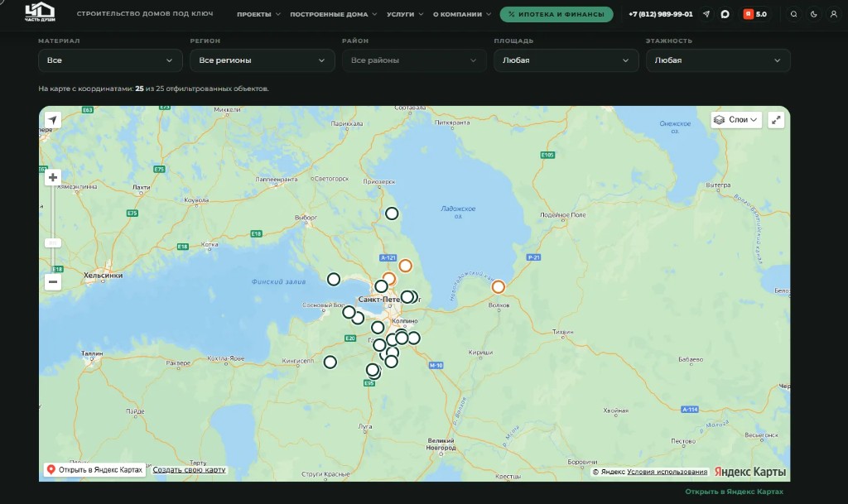
Task: Click Санкт-Петербург label on the map
Action: (x=389, y=300)
